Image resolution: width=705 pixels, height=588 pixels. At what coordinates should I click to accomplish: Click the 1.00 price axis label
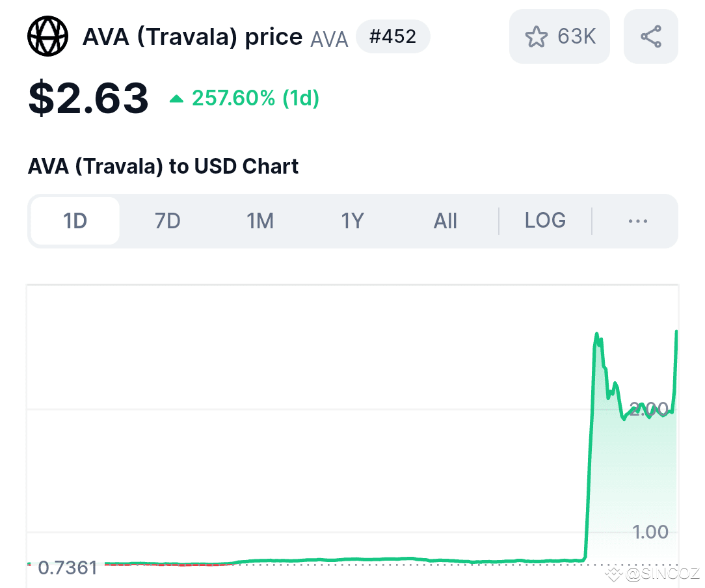(x=650, y=532)
